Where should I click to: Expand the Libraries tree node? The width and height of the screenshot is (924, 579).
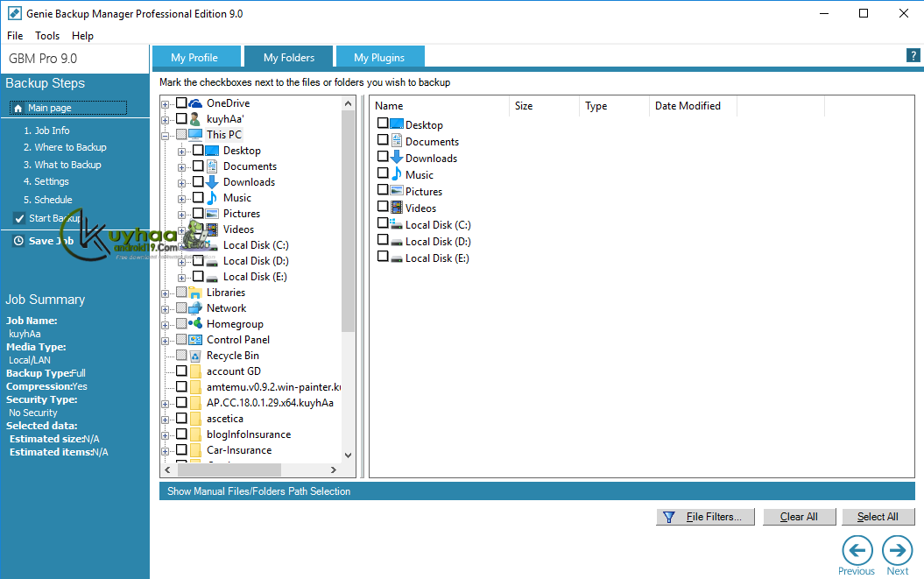(165, 293)
